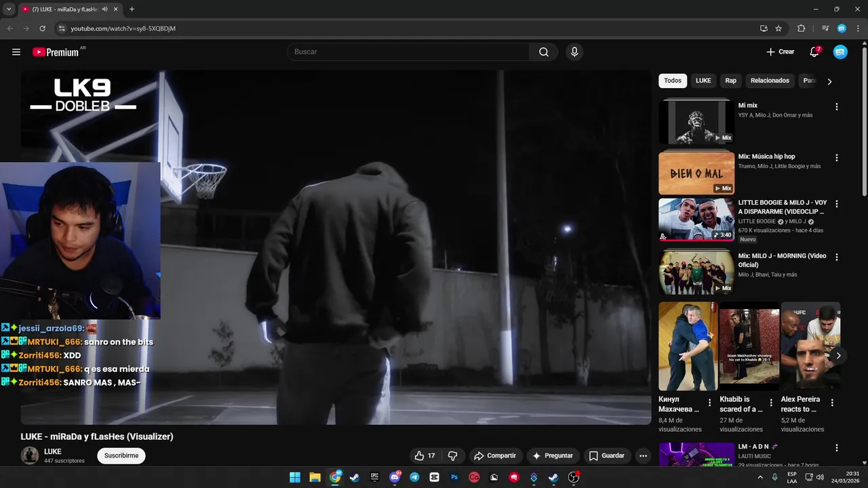This screenshot has width=868, height=488.
Task: Open a new Chrome tab
Action: tap(132, 9)
